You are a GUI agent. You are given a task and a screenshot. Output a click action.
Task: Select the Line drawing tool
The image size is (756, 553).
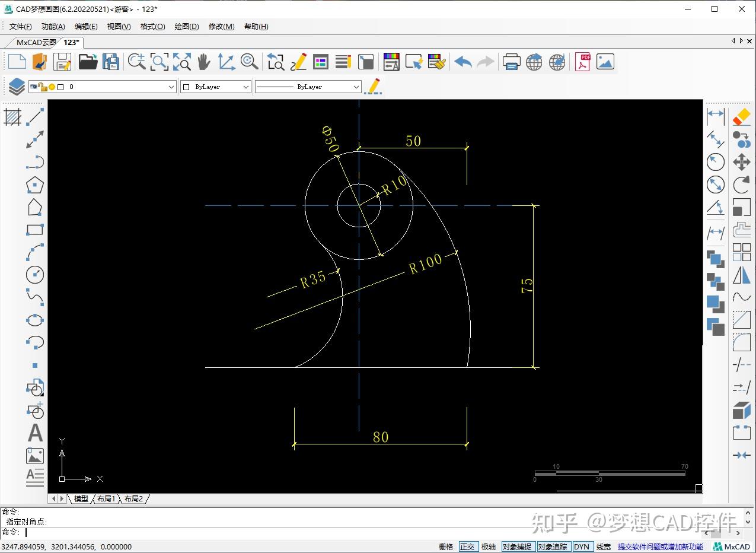pos(36,117)
